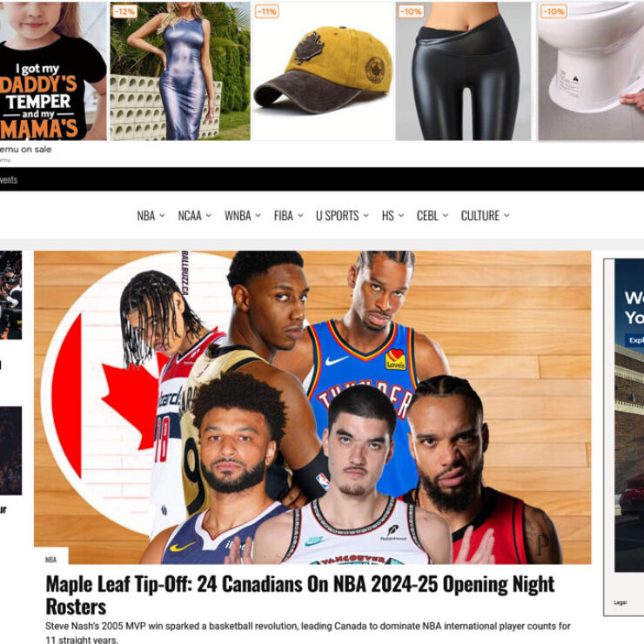Click the article summary about Steve Nash
The width and height of the screenshot is (644, 644).
click(307, 633)
